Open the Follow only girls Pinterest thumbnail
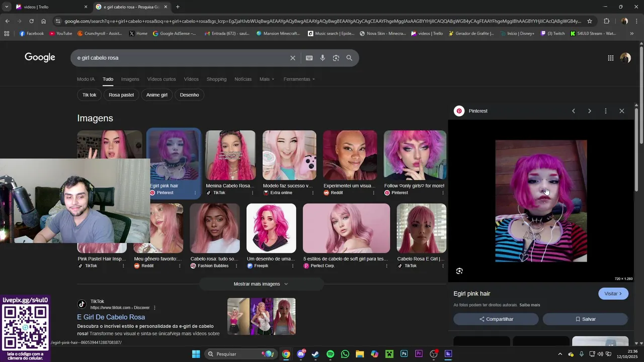The height and width of the screenshot is (362, 644). [415, 155]
